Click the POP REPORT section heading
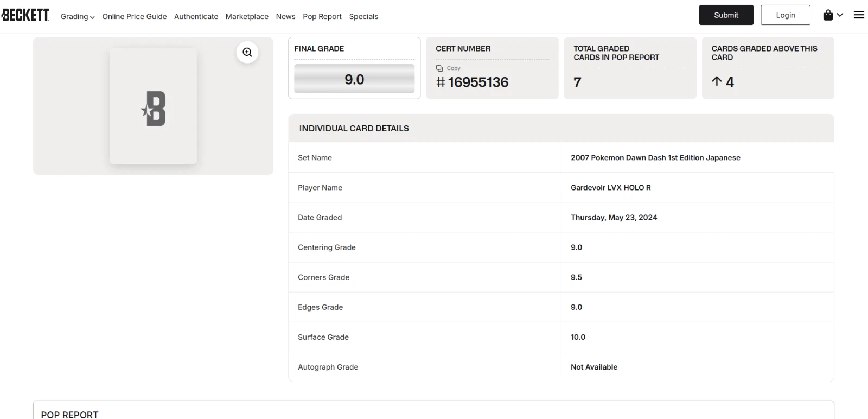This screenshot has width=868, height=419. click(69, 415)
